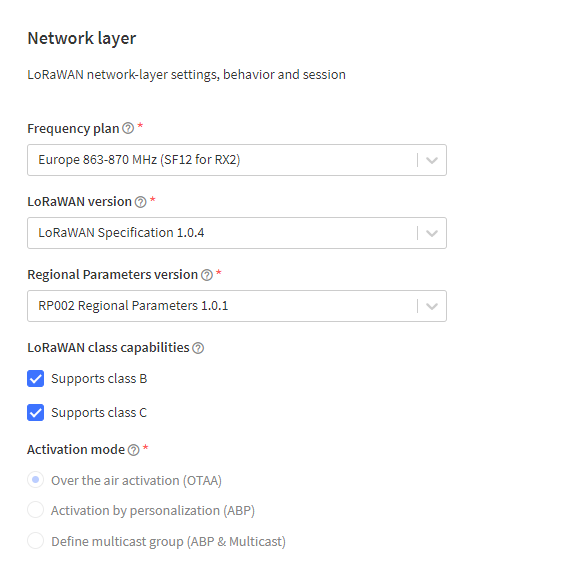This screenshot has height=567, width=577.
Task: Select Define multicast group radio option
Action: (x=35, y=541)
